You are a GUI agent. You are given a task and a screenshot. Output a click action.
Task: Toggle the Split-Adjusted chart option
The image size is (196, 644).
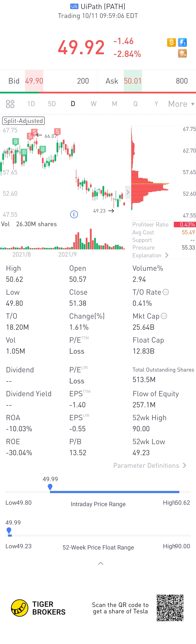[23, 121]
